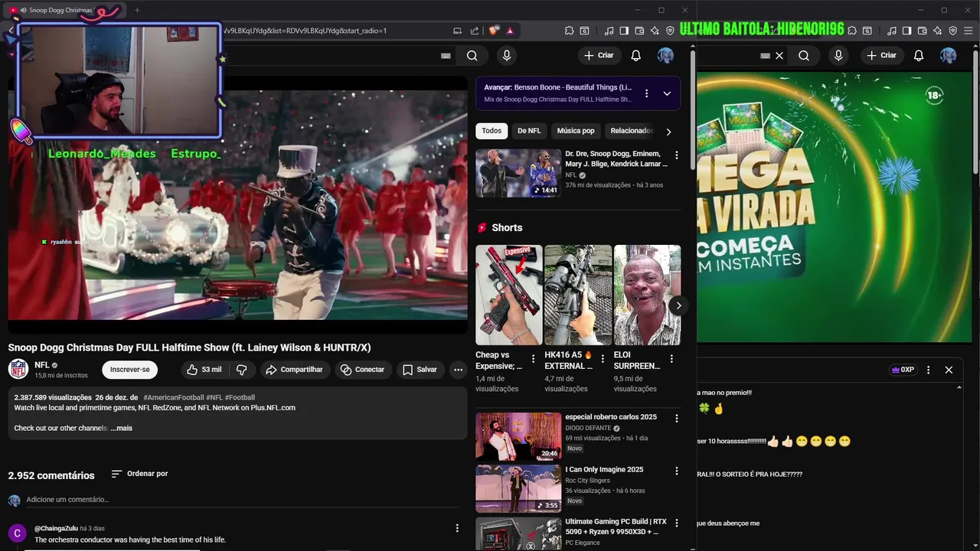
Task: Select the De NFL filter chip
Action: (529, 131)
